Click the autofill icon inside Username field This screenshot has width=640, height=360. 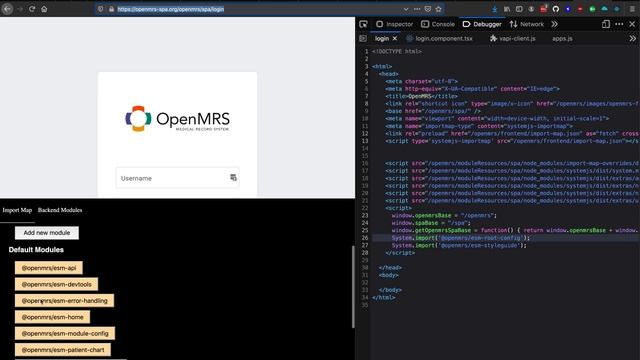(x=233, y=178)
